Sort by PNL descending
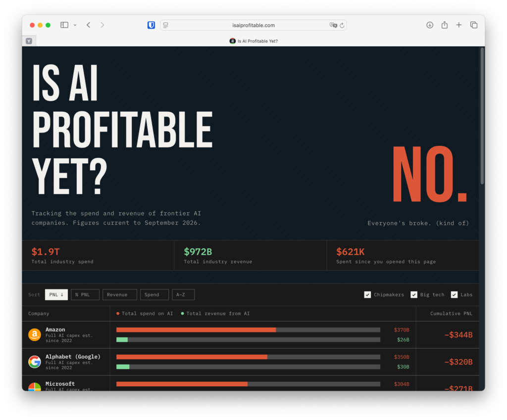This screenshot has width=507, height=420. coord(56,295)
